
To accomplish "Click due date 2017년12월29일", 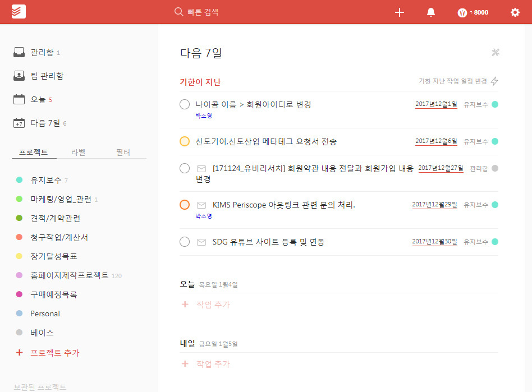I will point(434,205).
